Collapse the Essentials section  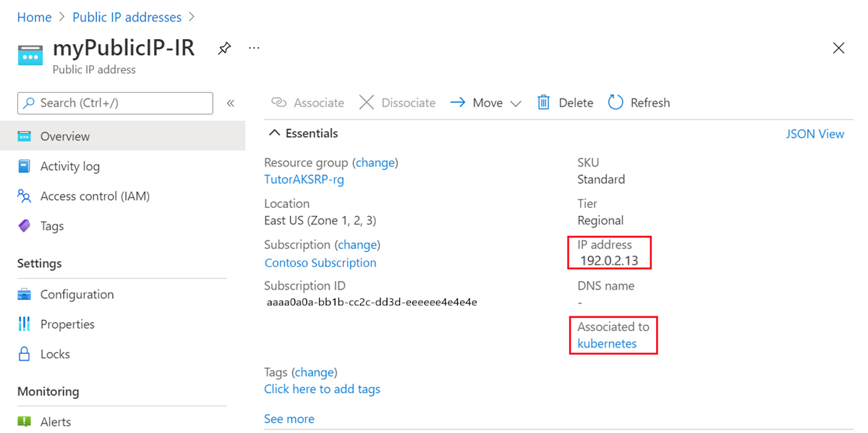(x=275, y=133)
